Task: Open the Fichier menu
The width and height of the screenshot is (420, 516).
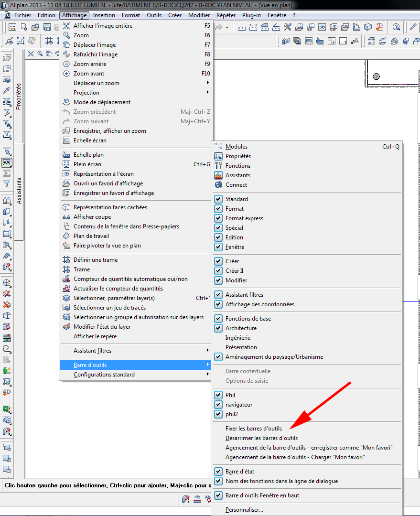Action: [22, 15]
